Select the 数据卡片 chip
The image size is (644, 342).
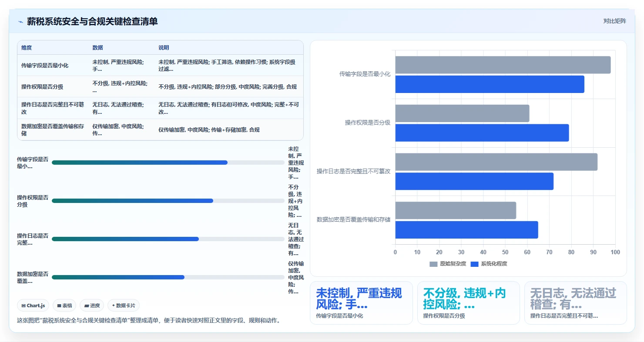[x=124, y=305]
